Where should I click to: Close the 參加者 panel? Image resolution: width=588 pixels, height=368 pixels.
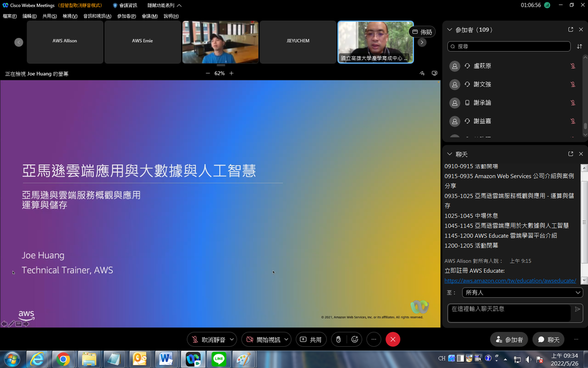click(581, 29)
